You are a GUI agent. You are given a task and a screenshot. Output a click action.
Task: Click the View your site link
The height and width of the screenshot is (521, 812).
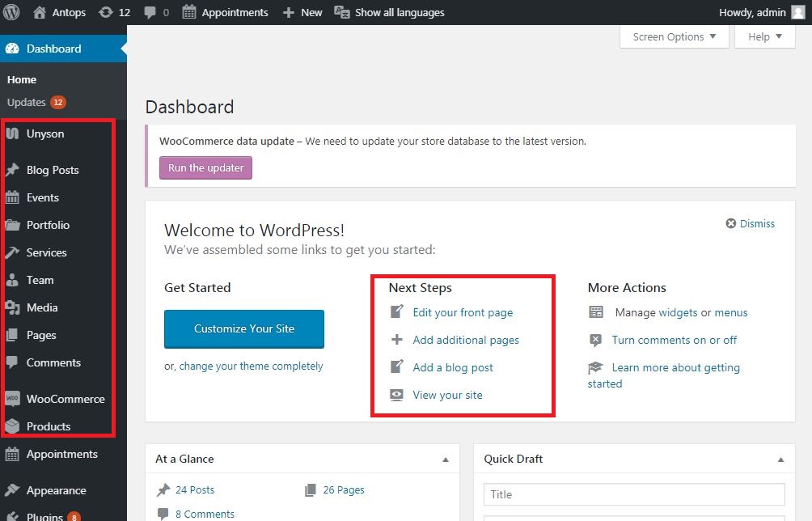pos(448,395)
